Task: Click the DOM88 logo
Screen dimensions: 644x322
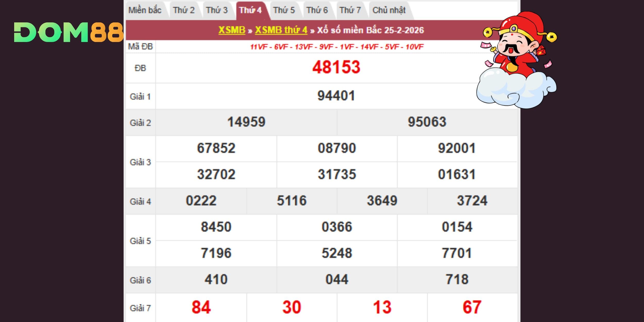Action: 69,32
